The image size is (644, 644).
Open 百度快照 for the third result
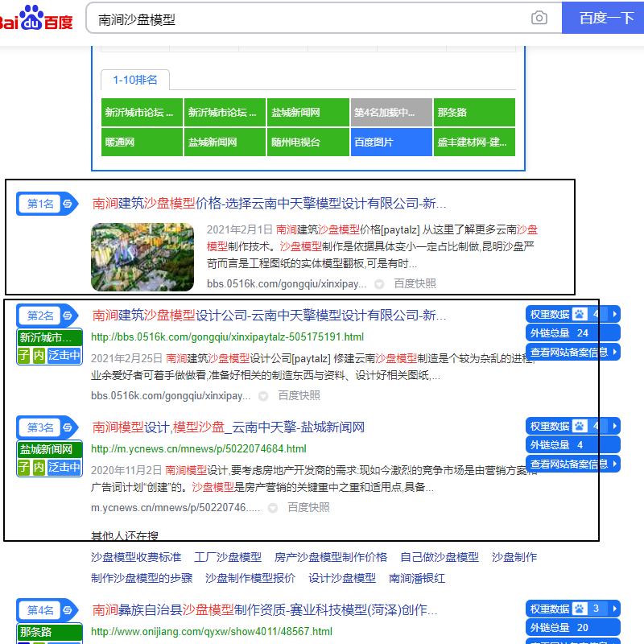point(308,507)
